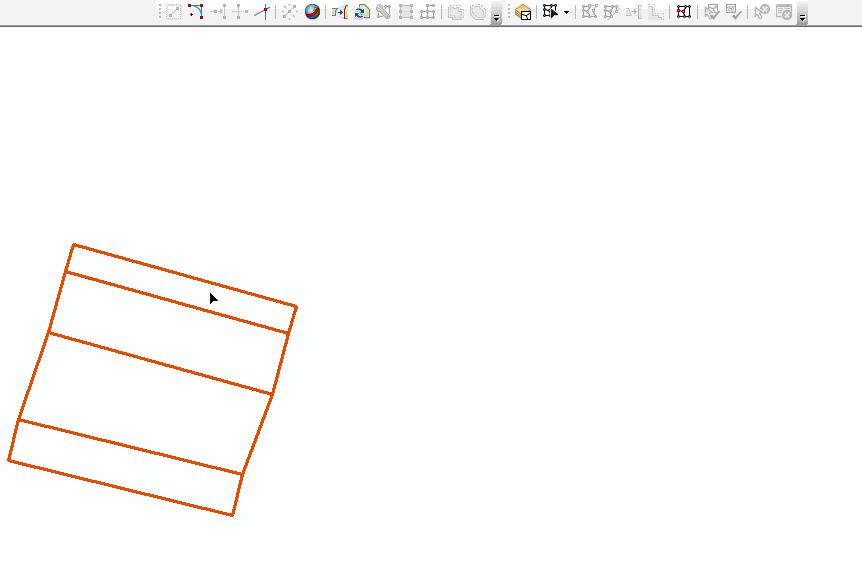Open the first toolbar's overflow options arrow
The width and height of the screenshot is (862, 569).
pos(496,14)
